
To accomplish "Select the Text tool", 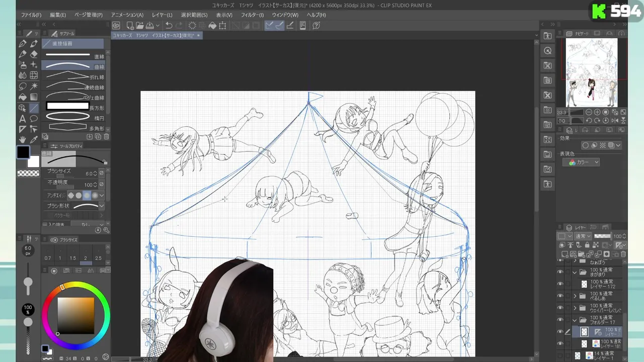I will click(x=22, y=119).
